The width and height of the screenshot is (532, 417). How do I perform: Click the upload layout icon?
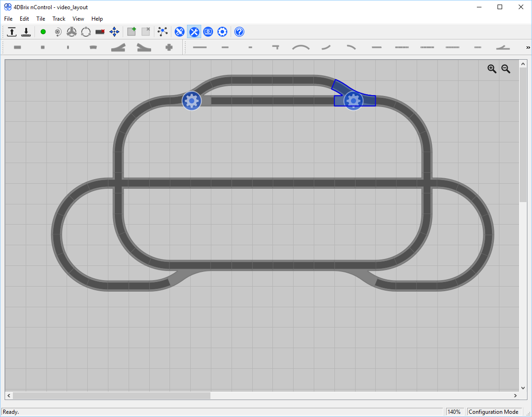coord(12,32)
